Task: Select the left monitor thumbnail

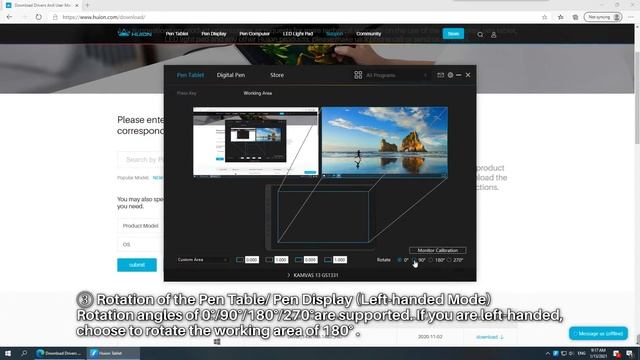Action: 256,142
